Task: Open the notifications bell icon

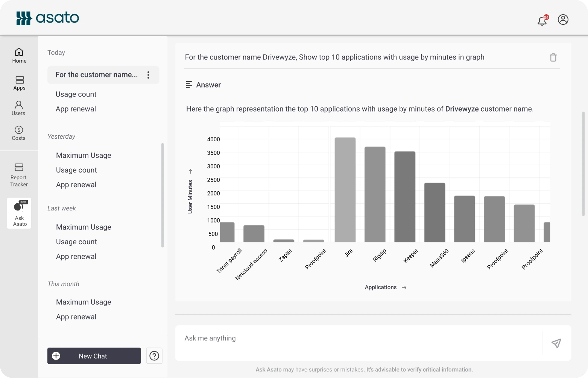Action: point(542,21)
